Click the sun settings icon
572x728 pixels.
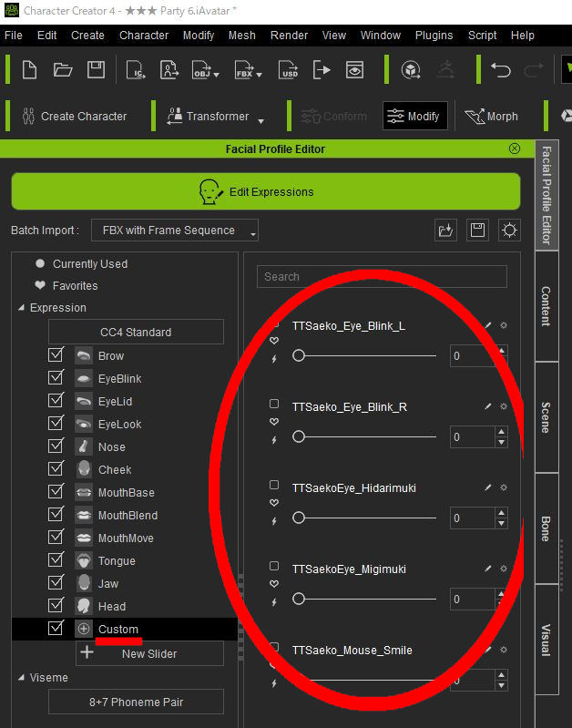pyautogui.click(x=509, y=231)
